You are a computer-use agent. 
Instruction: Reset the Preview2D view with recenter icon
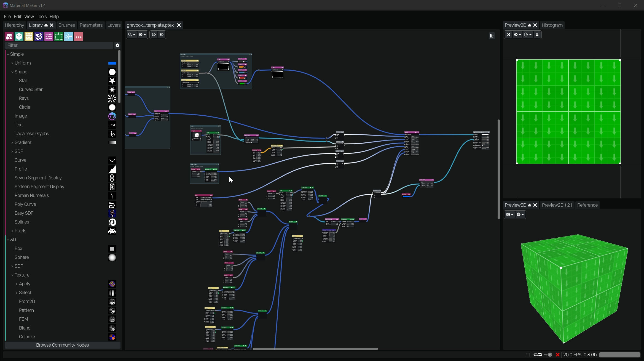[508, 35]
